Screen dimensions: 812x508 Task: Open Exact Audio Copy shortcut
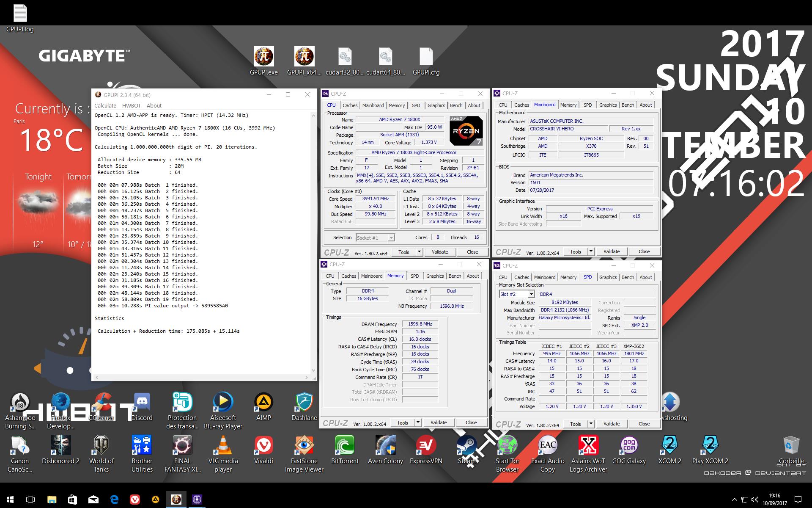pos(548,454)
